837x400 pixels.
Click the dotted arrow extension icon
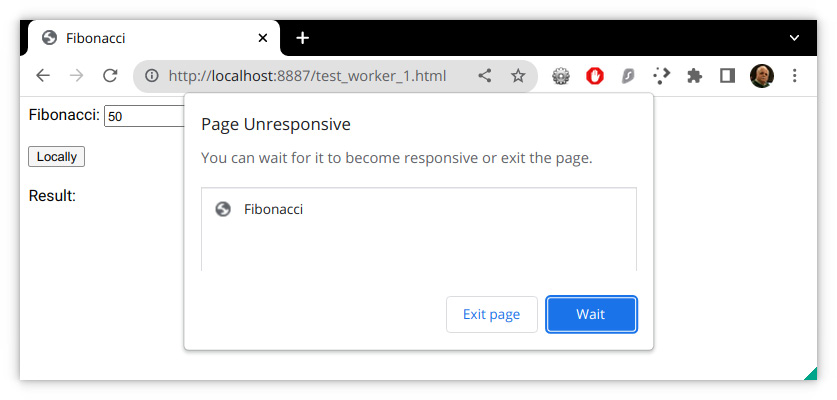pos(661,76)
